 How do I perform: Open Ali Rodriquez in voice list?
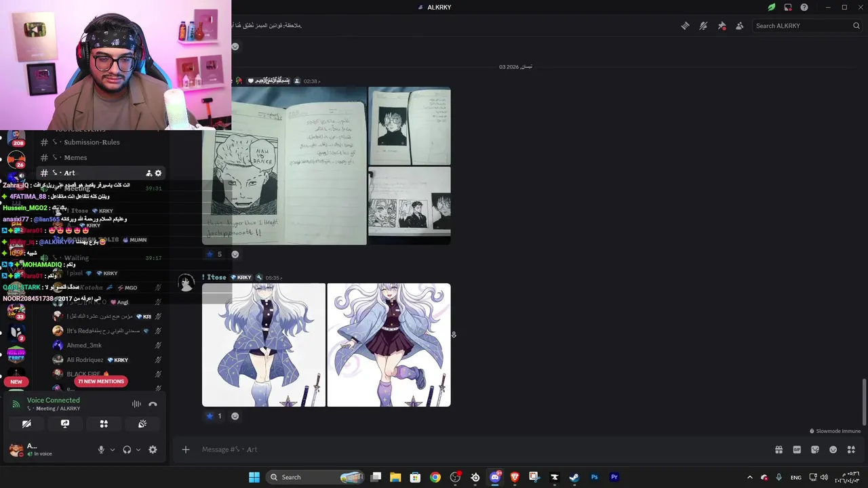[x=85, y=360]
